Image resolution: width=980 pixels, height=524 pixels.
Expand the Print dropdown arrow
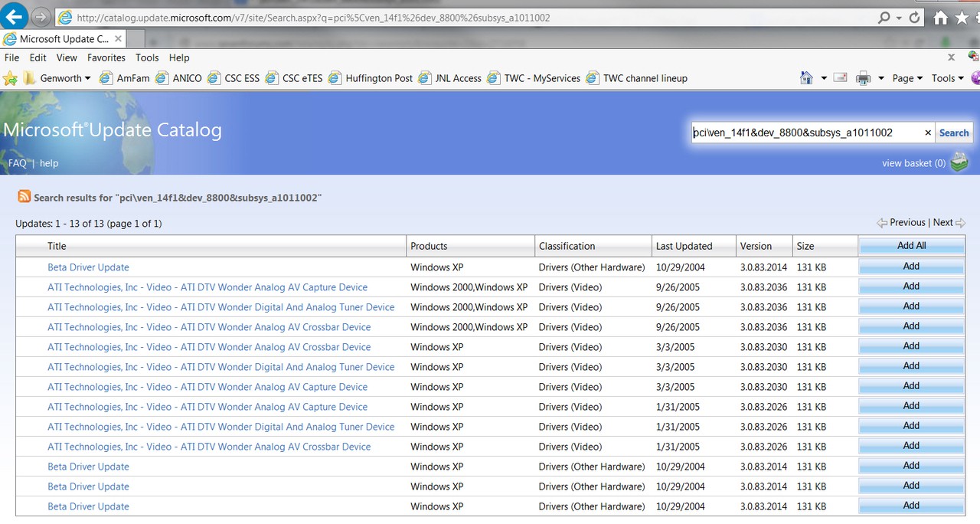coord(881,78)
